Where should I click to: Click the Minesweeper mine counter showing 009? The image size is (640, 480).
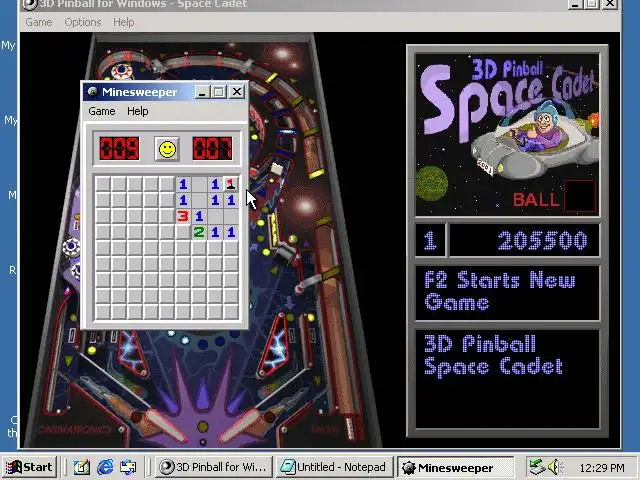(119, 149)
